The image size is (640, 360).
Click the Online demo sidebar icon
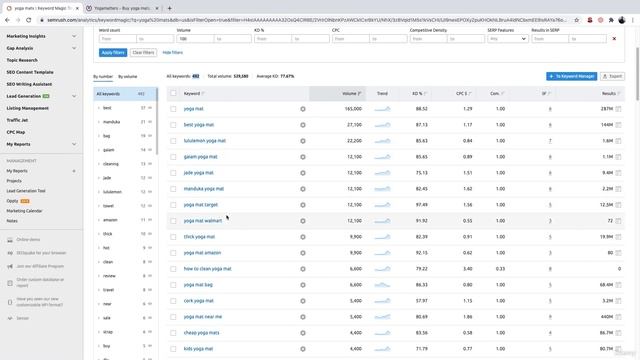pos(10,240)
